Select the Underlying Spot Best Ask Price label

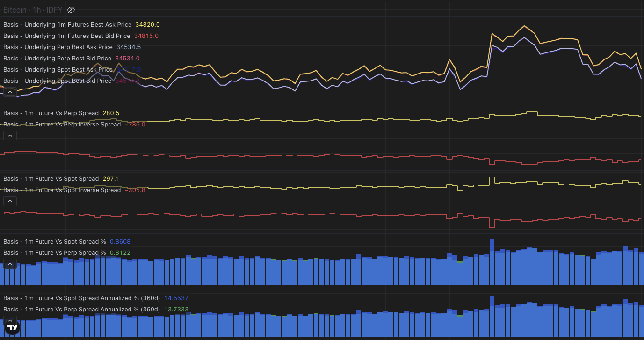(x=58, y=69)
